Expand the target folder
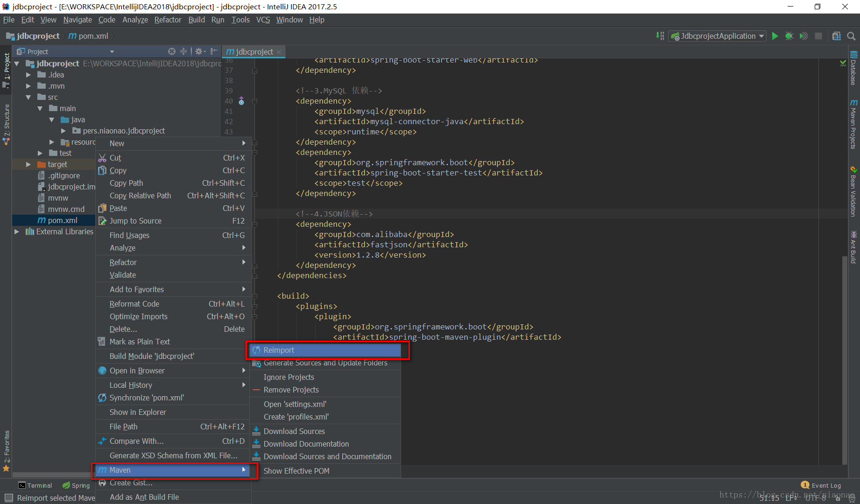 pos(28,164)
